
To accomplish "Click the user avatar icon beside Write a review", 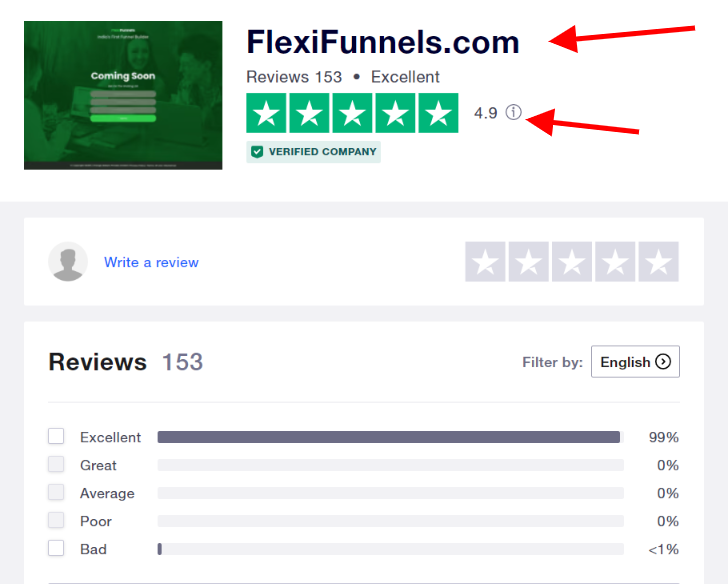I will coord(68,261).
